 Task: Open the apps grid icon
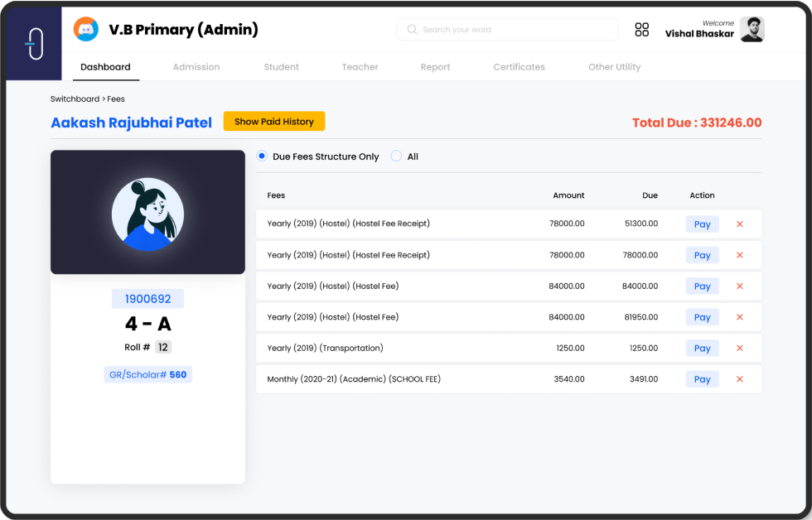[x=641, y=30]
